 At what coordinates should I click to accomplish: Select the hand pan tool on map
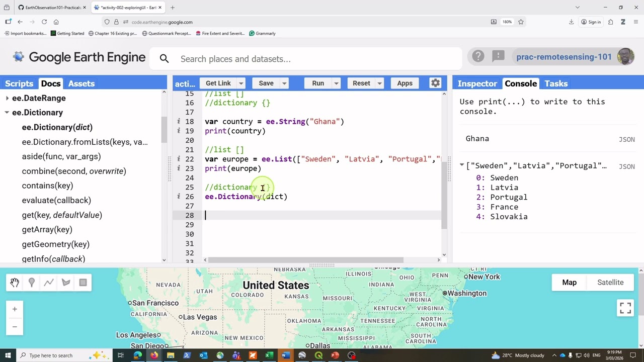pyautogui.click(x=15, y=283)
